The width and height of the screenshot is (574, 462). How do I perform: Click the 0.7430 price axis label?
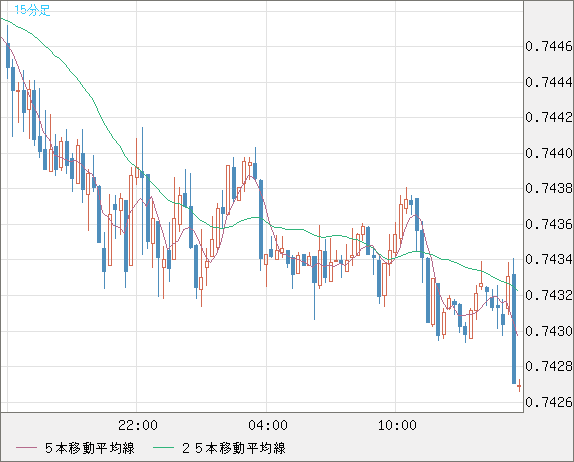point(549,331)
